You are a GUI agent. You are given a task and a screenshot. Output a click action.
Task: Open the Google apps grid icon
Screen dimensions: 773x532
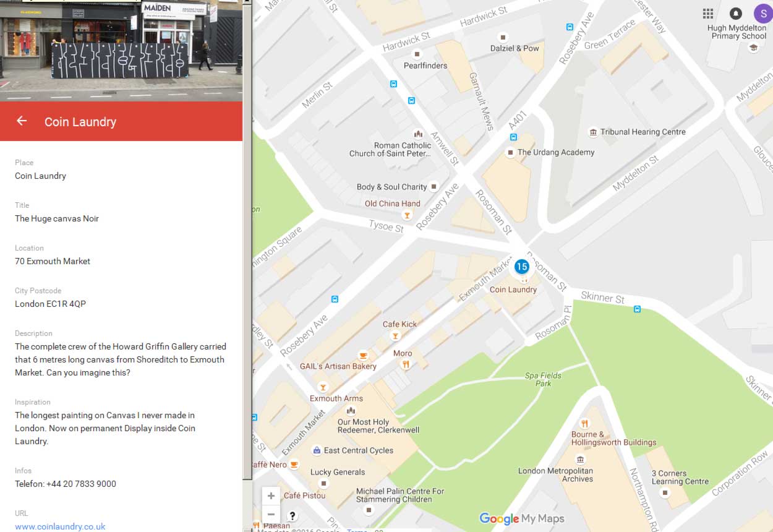[708, 14]
